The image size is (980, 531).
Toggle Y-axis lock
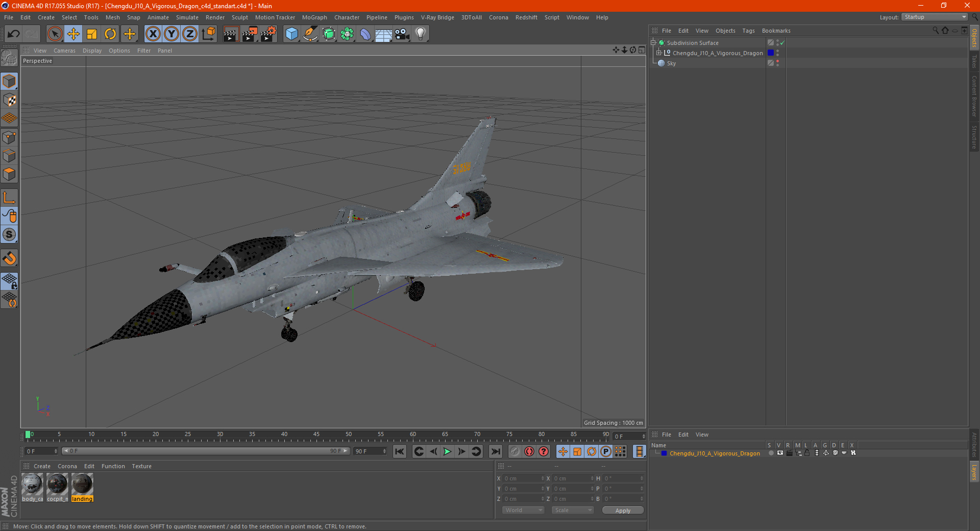click(171, 34)
